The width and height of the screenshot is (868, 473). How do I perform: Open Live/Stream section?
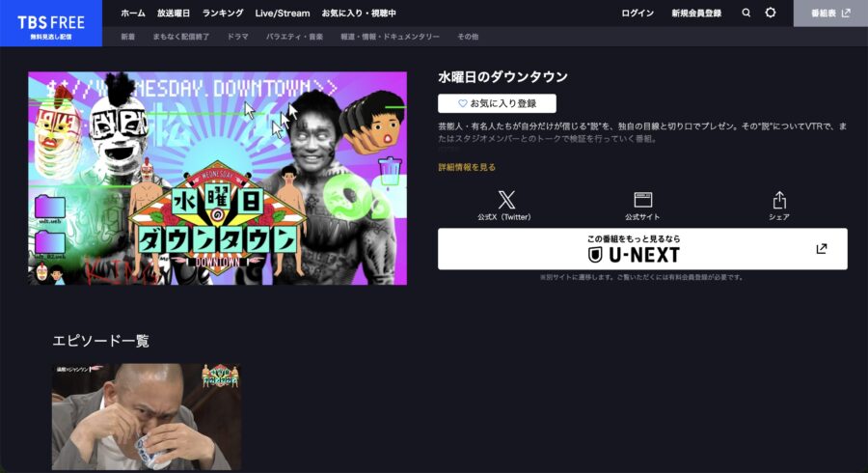coord(283,14)
